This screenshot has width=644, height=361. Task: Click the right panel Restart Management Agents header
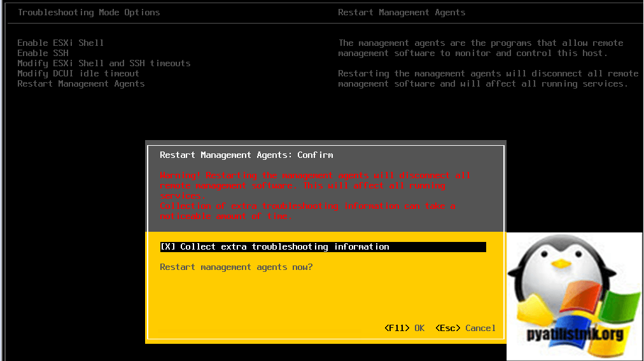click(402, 12)
